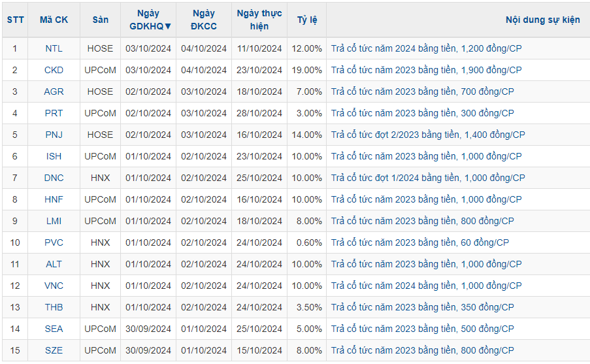Open the VNC stock code link
The width and height of the screenshot is (590, 364).
pos(54,286)
